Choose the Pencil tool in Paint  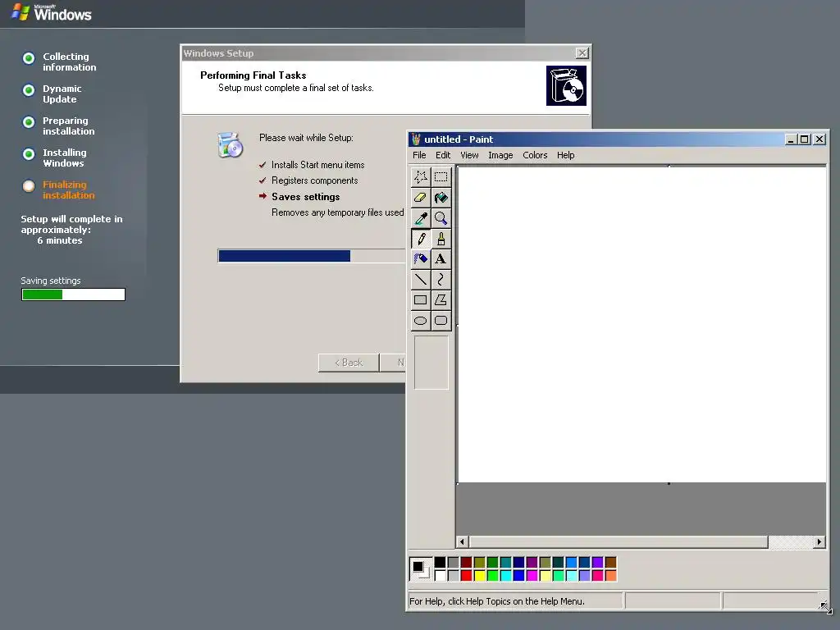(x=421, y=239)
